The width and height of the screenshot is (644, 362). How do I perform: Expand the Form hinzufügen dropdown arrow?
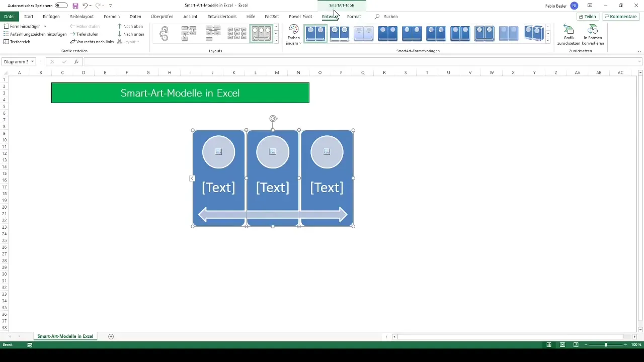pyautogui.click(x=45, y=26)
